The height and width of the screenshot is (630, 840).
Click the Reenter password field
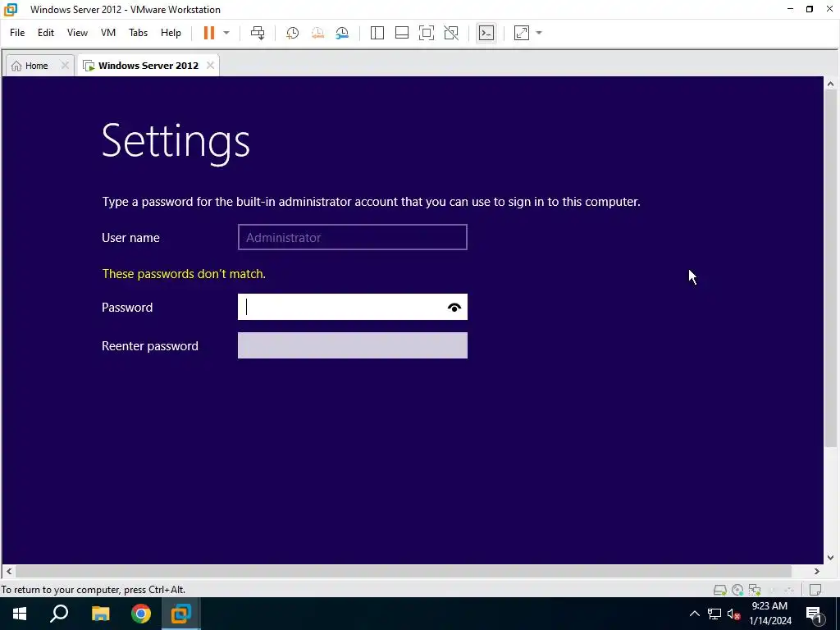353,345
